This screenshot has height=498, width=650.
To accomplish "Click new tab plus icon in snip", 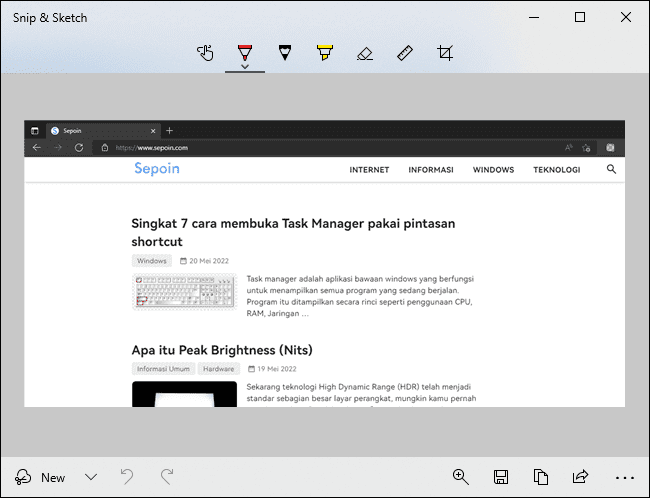I will point(169,131).
